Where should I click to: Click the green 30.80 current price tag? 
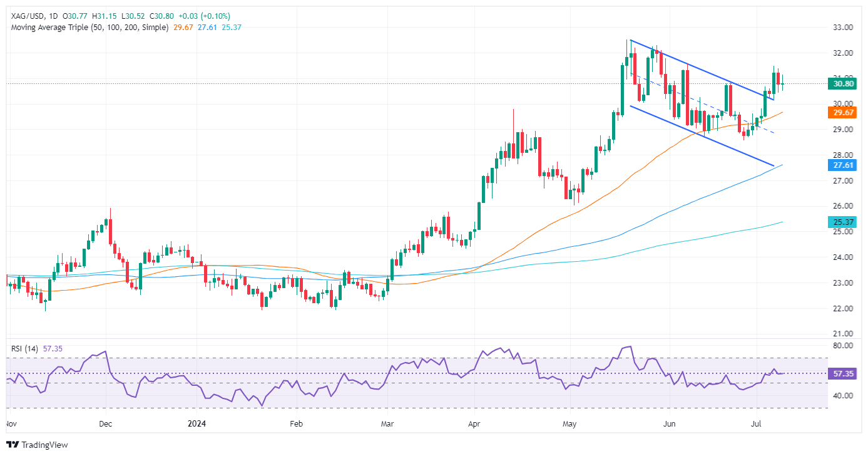point(845,83)
